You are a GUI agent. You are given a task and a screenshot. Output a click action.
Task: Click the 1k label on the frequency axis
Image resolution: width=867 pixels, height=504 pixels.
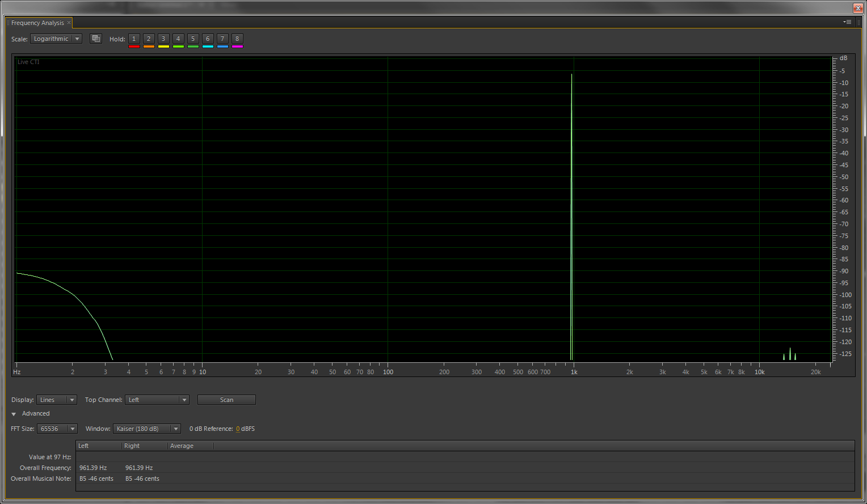pyautogui.click(x=574, y=372)
